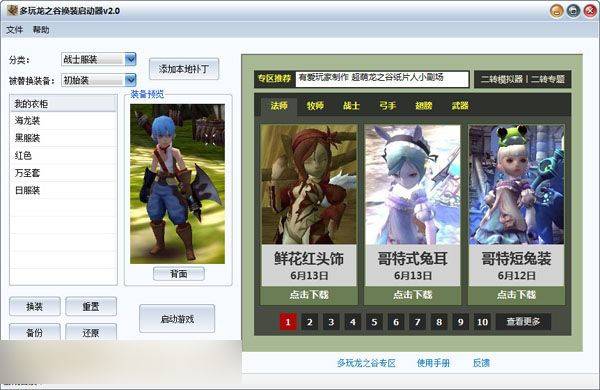Screen dimensions: 600x390
Task: Click the 添加本地补丁 button
Action: pyautogui.click(x=184, y=69)
